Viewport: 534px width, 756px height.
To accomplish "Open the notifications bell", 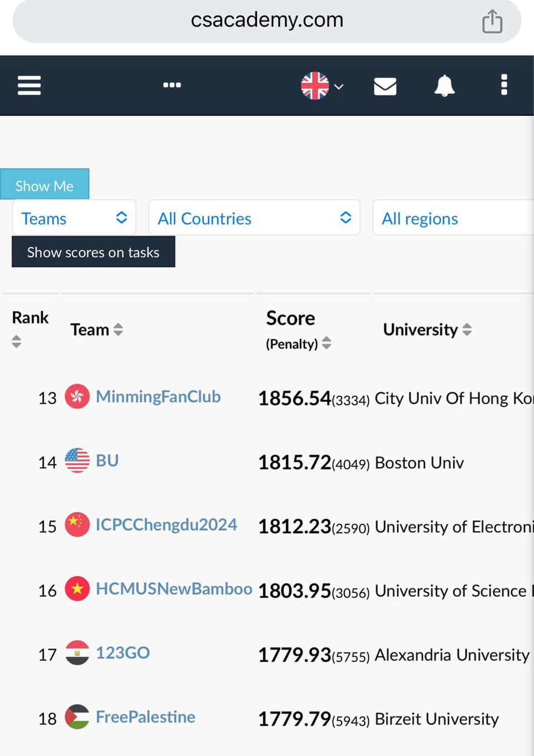I will tap(444, 86).
